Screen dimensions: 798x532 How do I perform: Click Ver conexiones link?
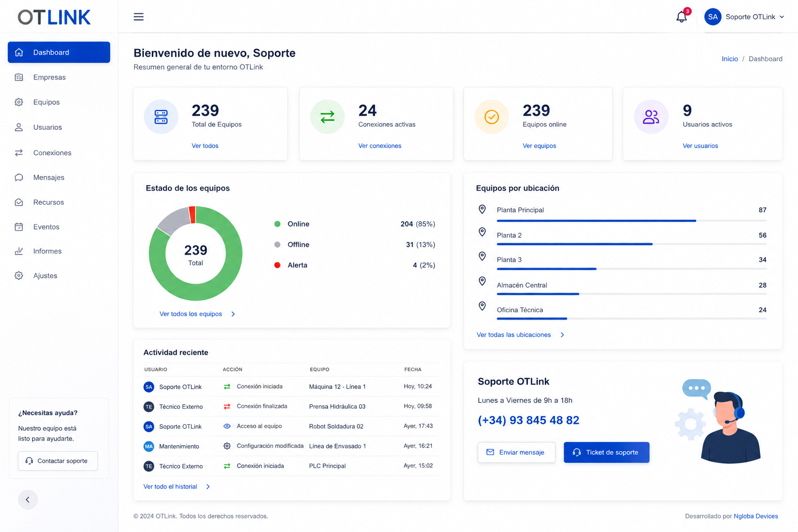click(x=380, y=146)
